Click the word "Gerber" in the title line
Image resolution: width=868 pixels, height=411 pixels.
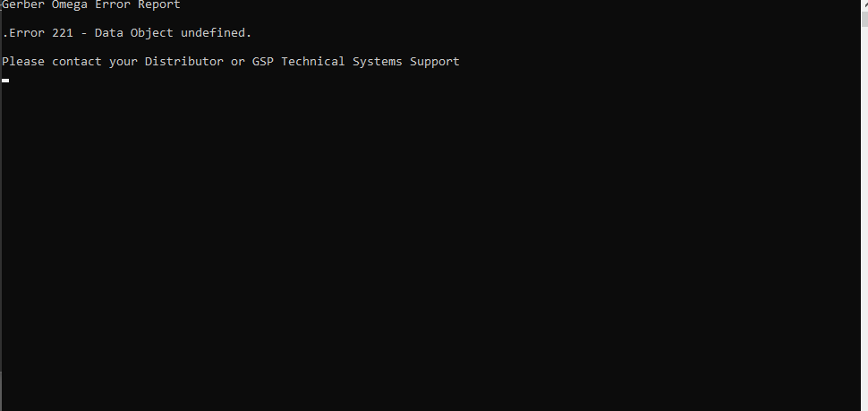click(x=23, y=4)
